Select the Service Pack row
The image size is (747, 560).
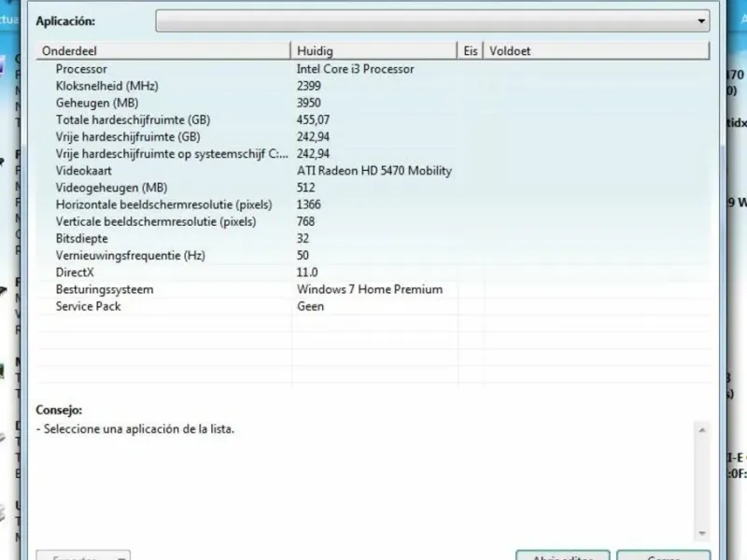[373, 307]
